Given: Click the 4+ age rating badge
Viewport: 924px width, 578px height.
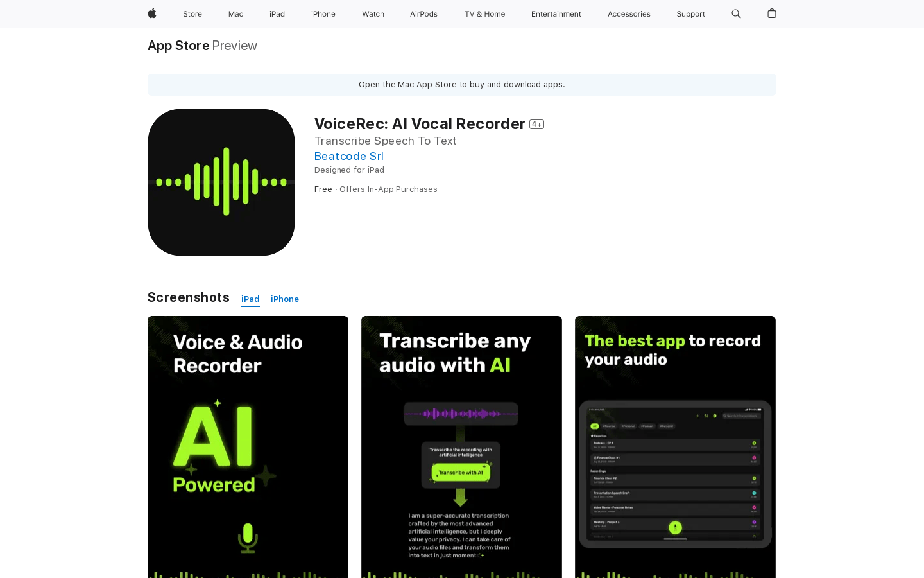Looking at the screenshot, I should [x=536, y=124].
